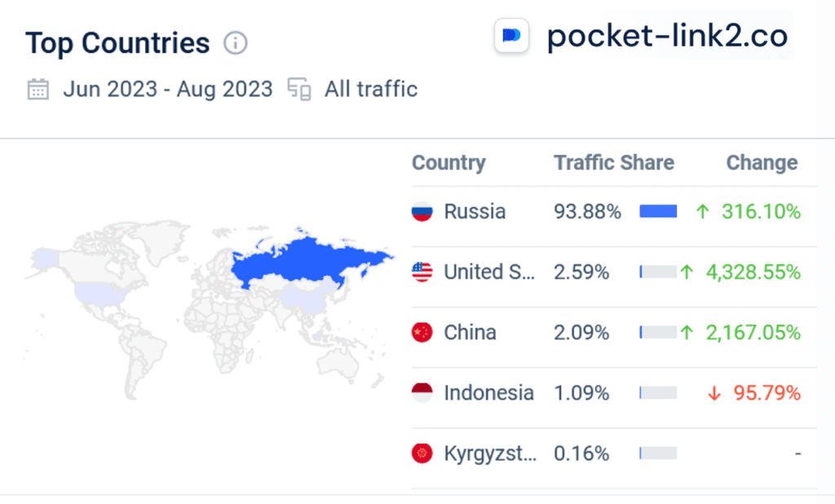The image size is (835, 504).
Task: Click the info icon beside Top Countries
Action: pos(236,43)
